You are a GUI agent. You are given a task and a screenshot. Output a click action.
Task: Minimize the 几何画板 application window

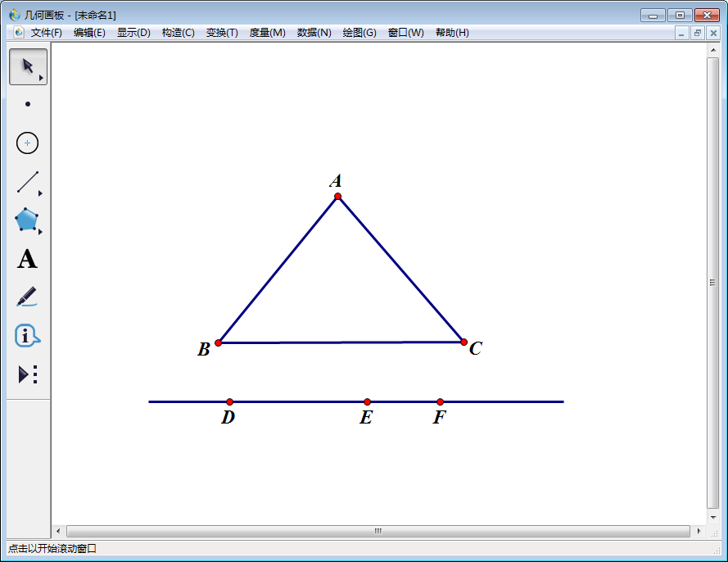click(x=653, y=16)
